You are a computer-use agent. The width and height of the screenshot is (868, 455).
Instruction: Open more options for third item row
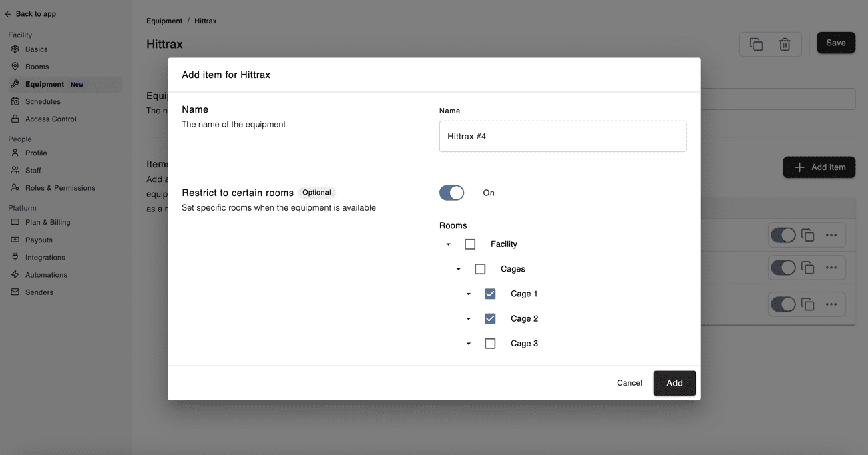click(831, 304)
